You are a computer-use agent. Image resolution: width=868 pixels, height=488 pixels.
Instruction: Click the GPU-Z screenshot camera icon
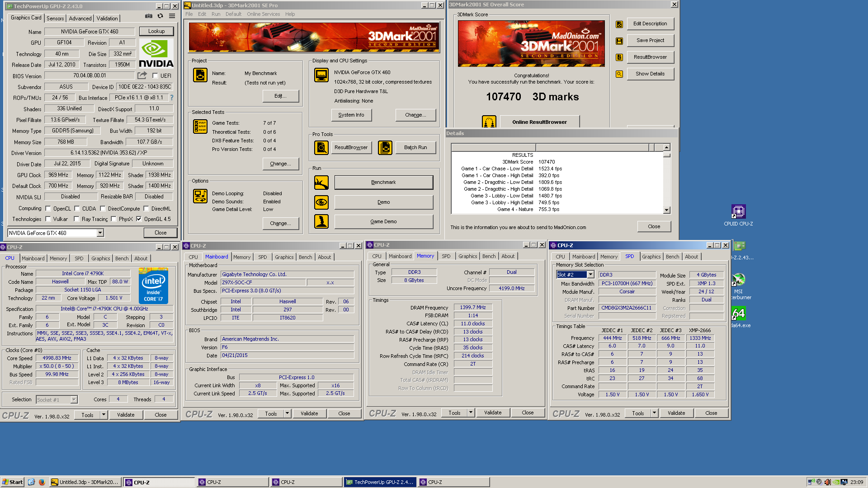[x=148, y=16]
